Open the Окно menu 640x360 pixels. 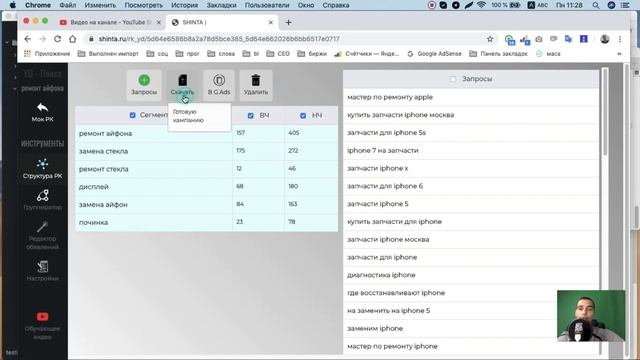tap(306, 5)
